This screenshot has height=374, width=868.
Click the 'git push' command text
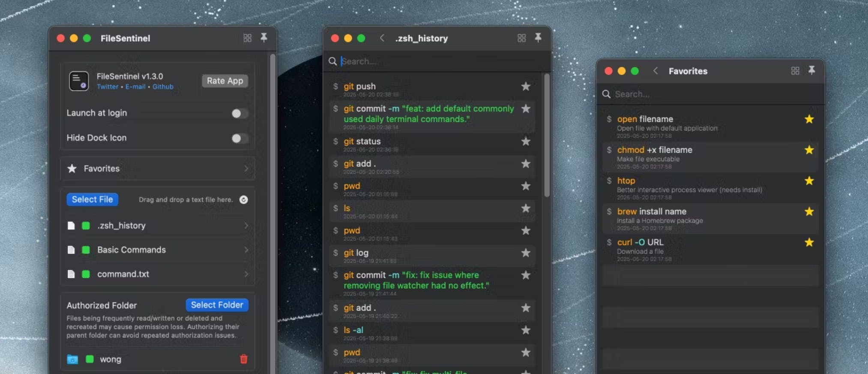[x=359, y=87]
